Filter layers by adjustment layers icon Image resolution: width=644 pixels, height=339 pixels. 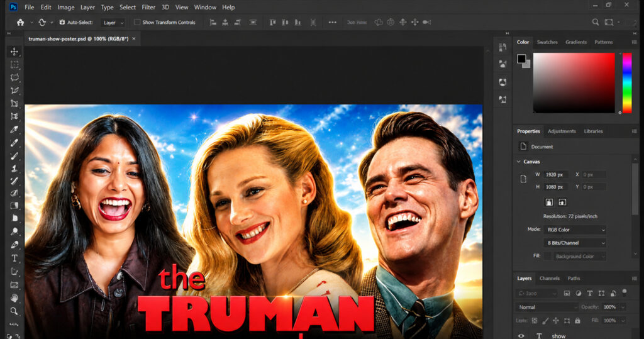(579, 293)
